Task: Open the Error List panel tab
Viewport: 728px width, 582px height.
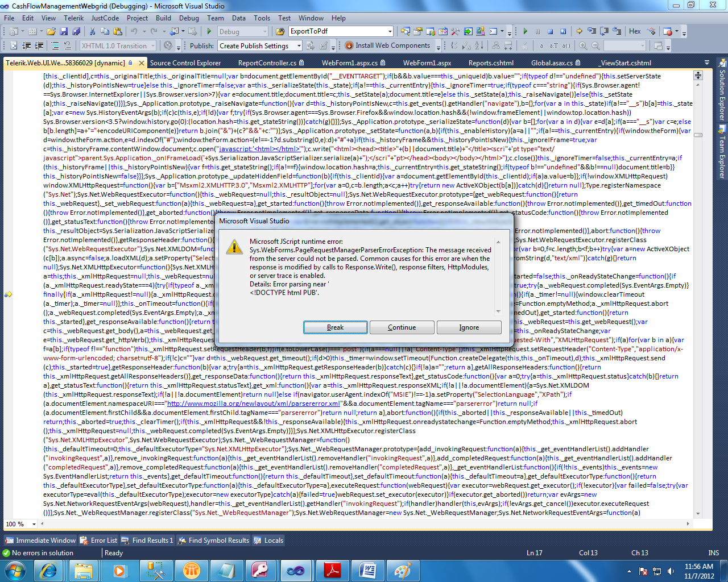Action: point(99,541)
